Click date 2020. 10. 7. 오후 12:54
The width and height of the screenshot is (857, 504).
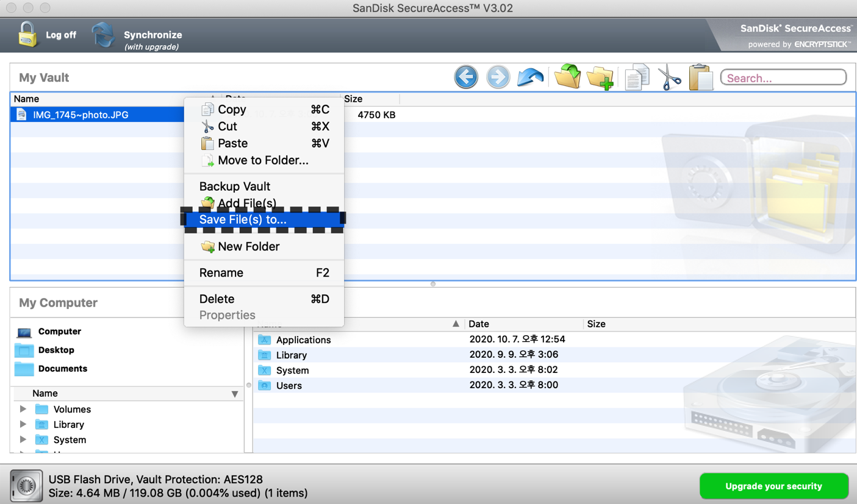[x=517, y=339]
